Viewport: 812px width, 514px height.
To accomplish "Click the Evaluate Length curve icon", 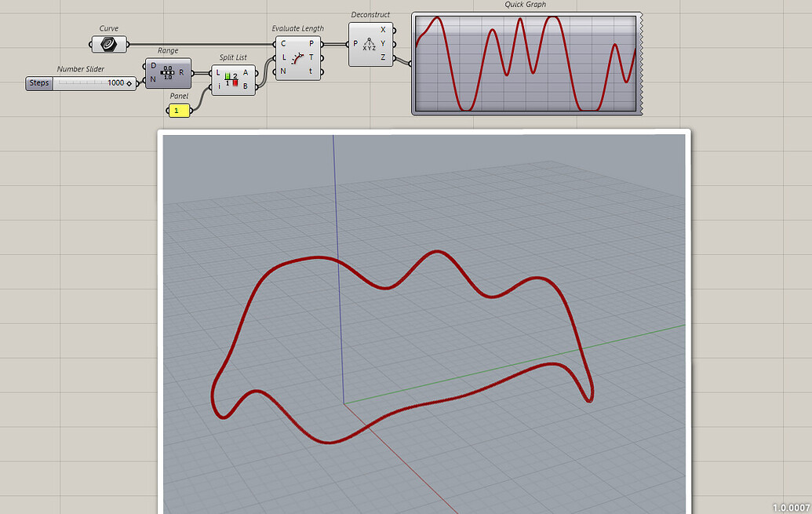I will click(297, 60).
